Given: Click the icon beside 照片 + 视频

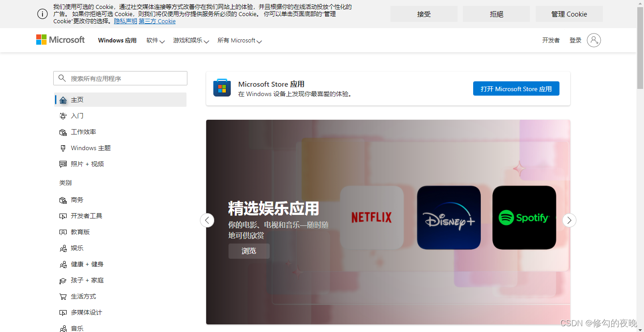Looking at the screenshot, I should (63, 164).
